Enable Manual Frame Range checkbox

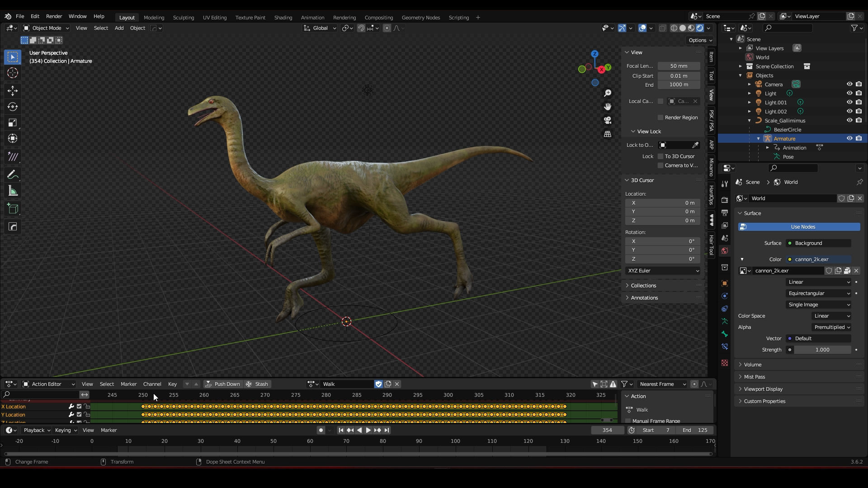coord(628,421)
